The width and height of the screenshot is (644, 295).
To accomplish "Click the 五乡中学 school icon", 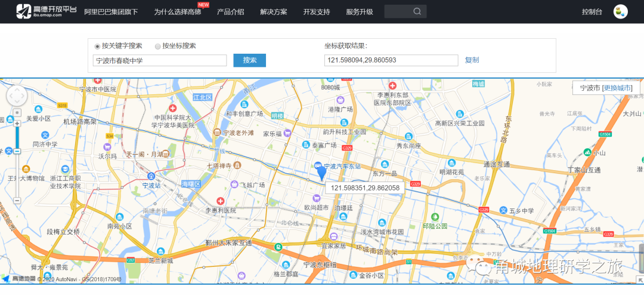I will pyautogui.click(x=504, y=210).
